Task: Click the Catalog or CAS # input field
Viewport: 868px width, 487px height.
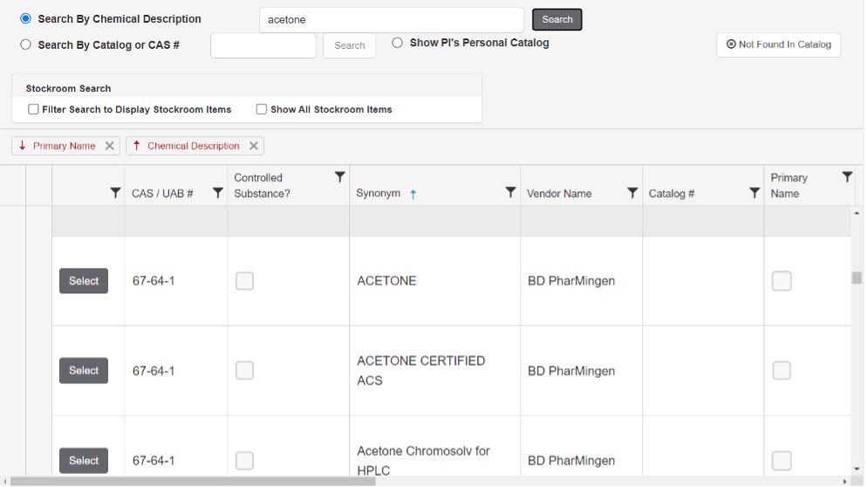Action: click(263, 45)
